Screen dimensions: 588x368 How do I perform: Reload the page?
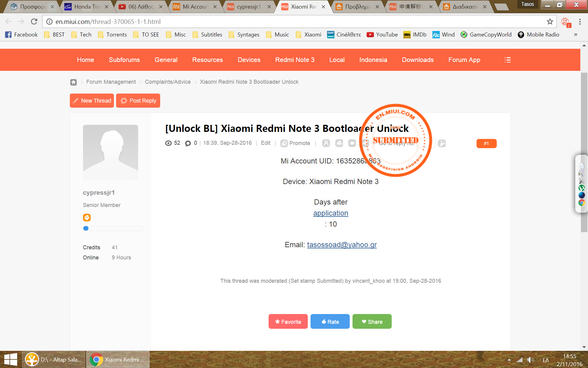(34, 21)
